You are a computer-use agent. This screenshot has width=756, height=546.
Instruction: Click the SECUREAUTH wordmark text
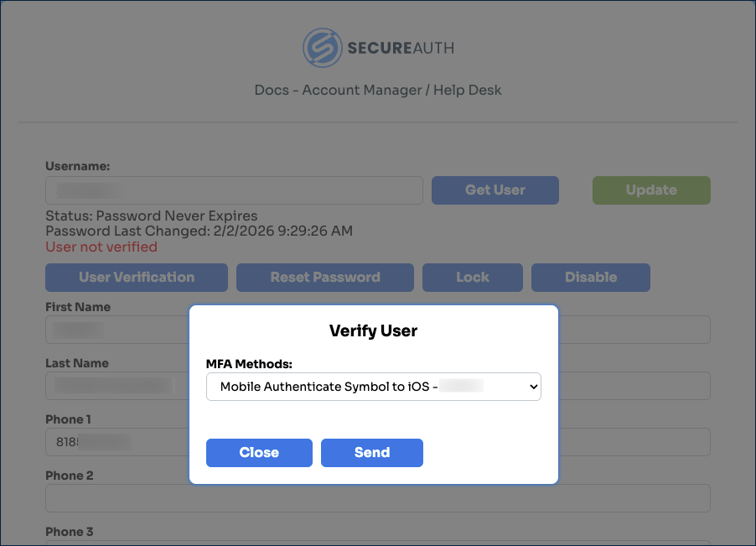click(x=401, y=49)
